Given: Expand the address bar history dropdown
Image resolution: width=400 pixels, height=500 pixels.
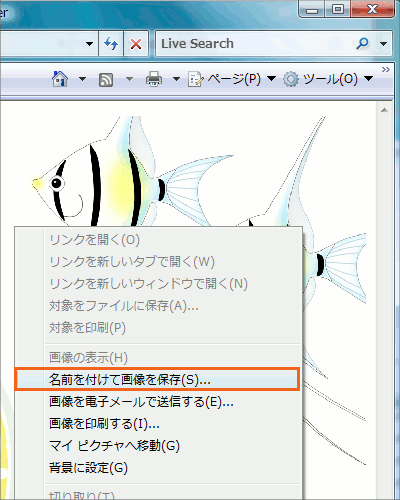Looking at the screenshot, I should tap(89, 44).
